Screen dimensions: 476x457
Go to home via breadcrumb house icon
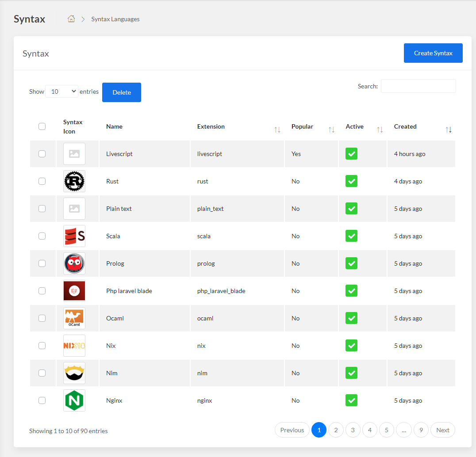coord(71,19)
